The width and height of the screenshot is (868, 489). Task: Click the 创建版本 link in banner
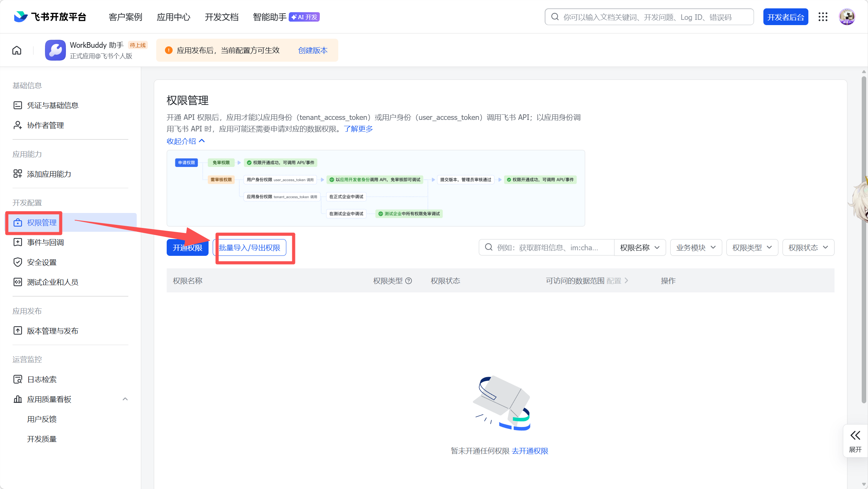312,51
